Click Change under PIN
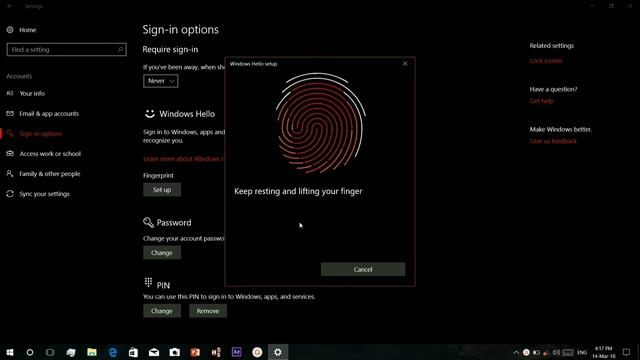The height and width of the screenshot is (360, 640). [x=162, y=311]
